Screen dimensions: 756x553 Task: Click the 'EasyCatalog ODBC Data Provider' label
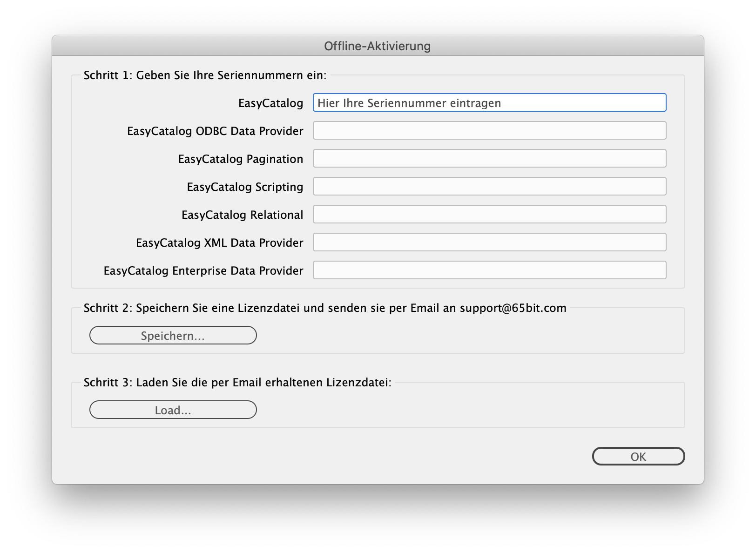[215, 131]
